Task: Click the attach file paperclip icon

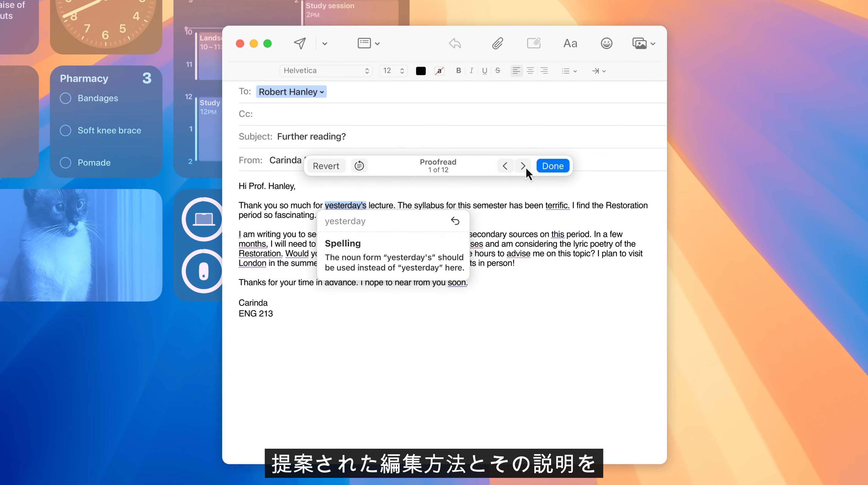Action: click(497, 43)
